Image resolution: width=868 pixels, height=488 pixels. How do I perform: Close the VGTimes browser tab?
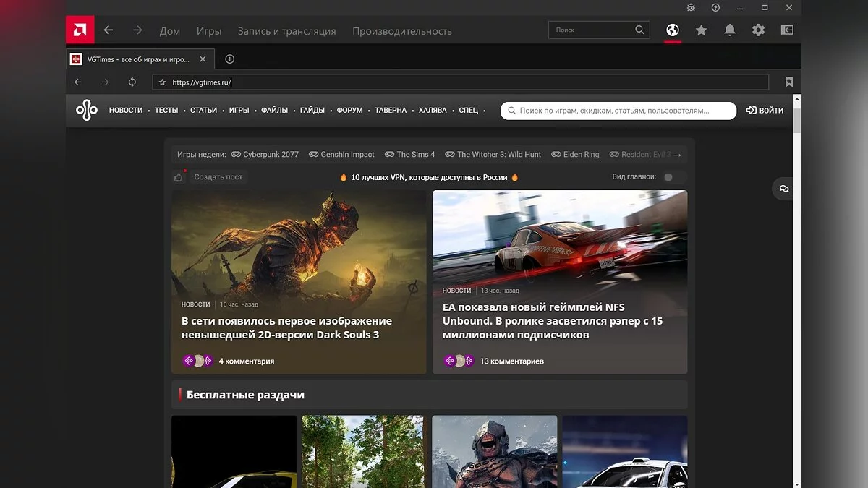203,59
